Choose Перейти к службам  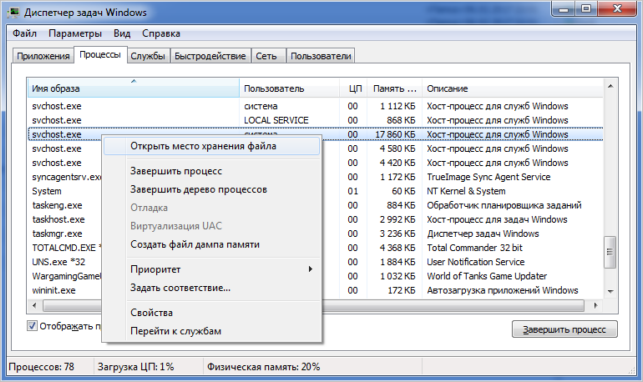coord(212,331)
